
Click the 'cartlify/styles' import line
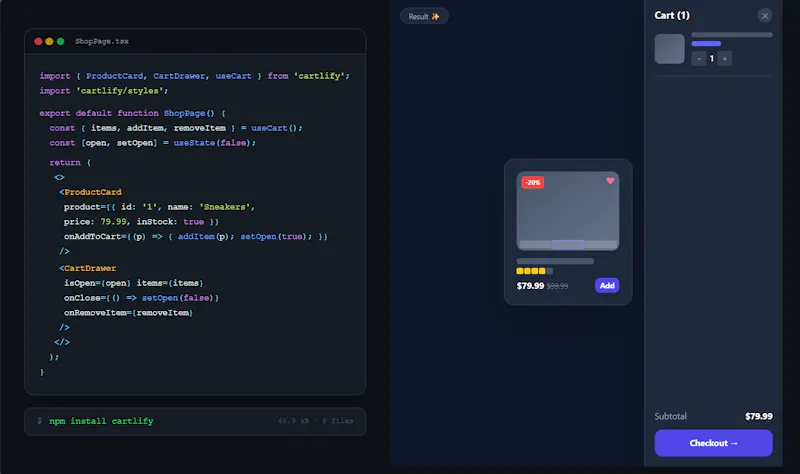[104, 91]
